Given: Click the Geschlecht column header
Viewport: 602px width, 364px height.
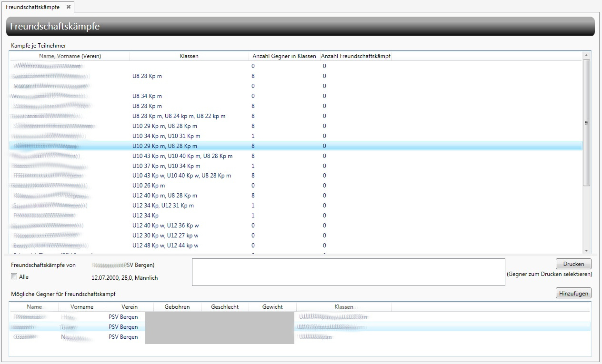Looking at the screenshot, I should point(225,307).
